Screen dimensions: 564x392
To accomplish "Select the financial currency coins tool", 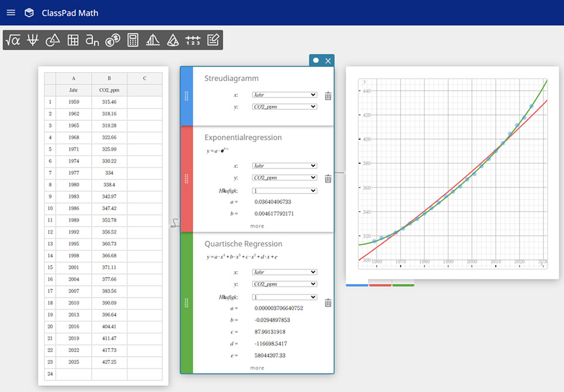I will (x=113, y=40).
